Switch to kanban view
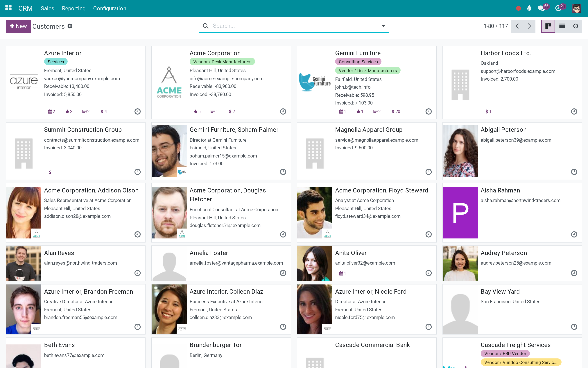 548,26
